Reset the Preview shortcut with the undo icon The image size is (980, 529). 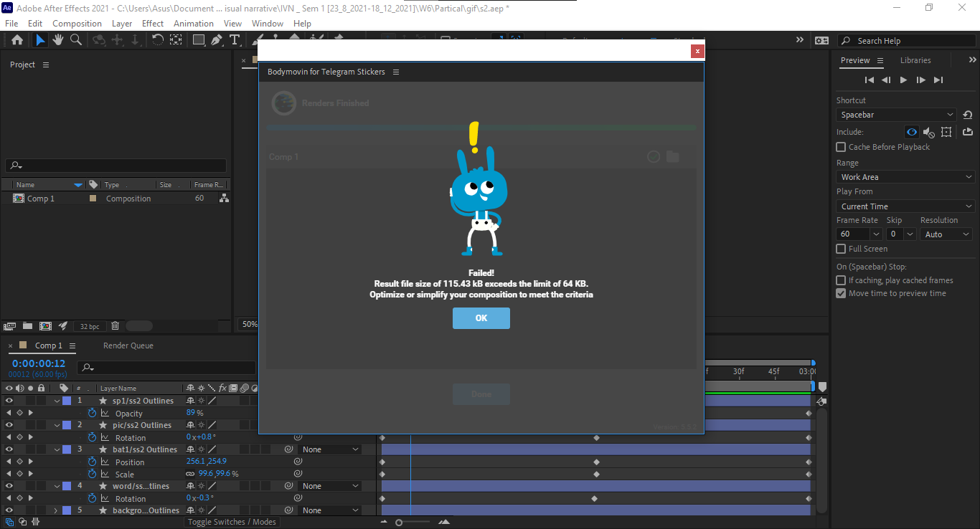(x=968, y=115)
